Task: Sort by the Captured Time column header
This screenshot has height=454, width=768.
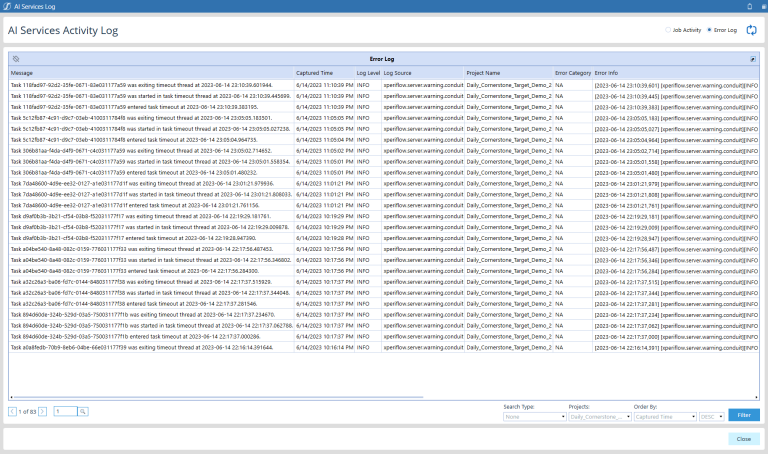Action: (324, 73)
